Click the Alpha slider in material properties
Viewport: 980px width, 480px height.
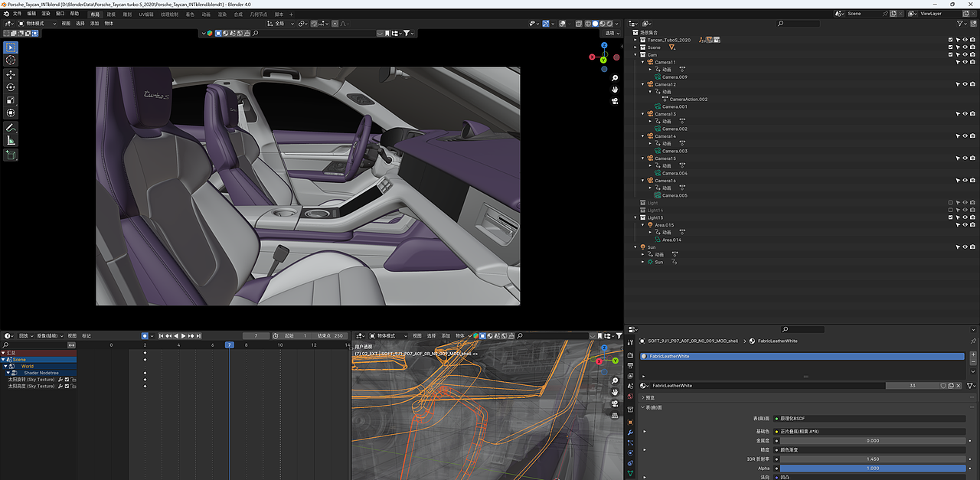[x=872, y=468]
